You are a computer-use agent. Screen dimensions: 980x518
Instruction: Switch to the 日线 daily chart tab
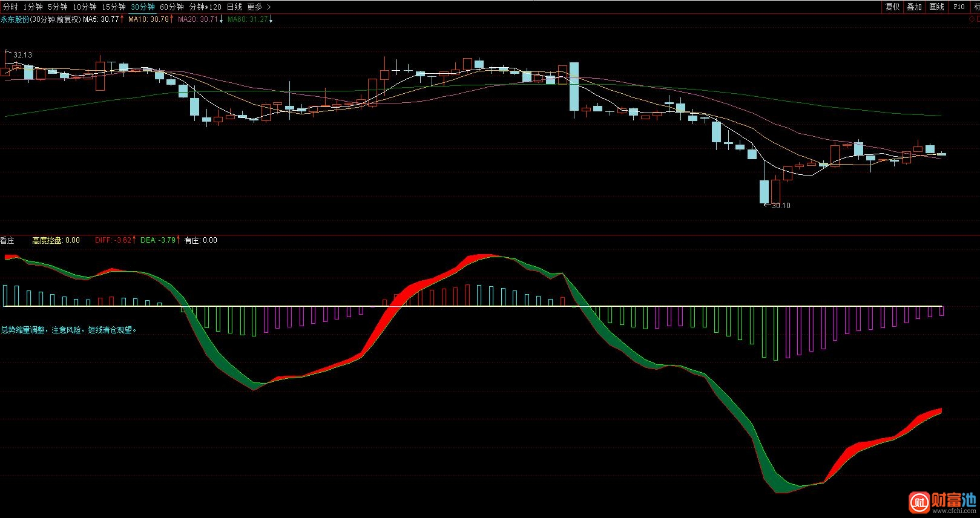[234, 7]
